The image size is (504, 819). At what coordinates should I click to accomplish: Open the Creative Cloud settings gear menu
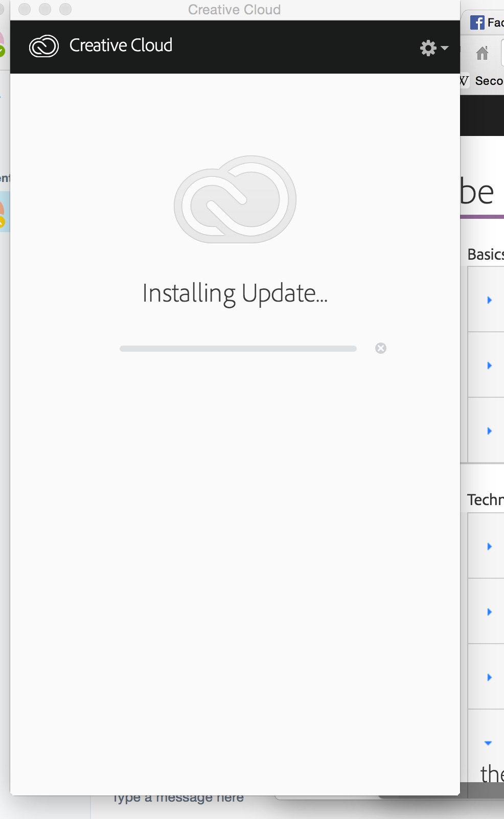pos(428,47)
